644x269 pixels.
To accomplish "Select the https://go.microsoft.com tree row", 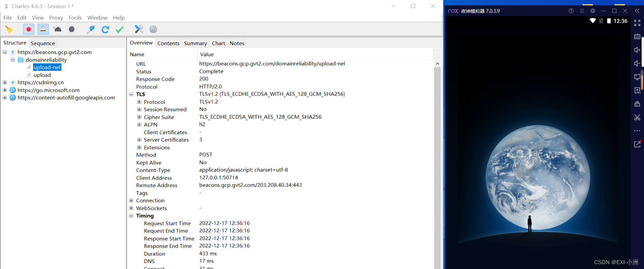I will click(48, 90).
